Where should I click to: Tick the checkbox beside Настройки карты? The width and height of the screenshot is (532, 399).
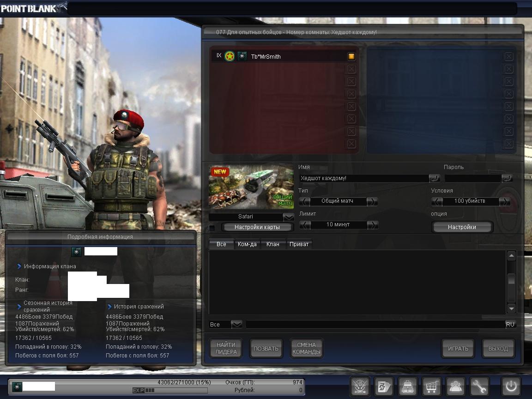click(x=212, y=228)
